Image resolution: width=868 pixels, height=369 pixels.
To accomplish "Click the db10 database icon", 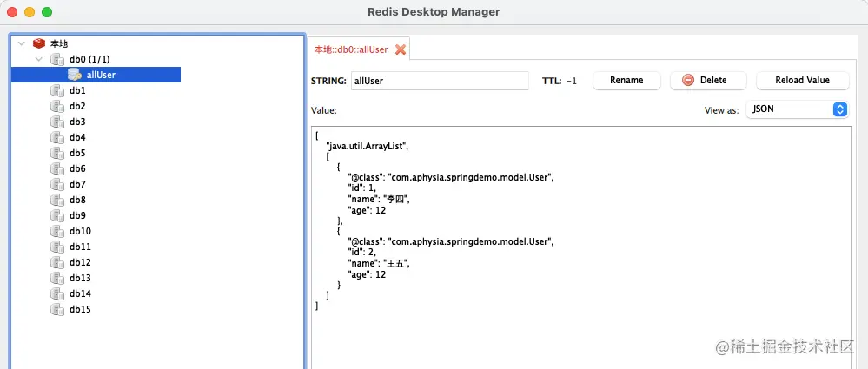I will pos(57,231).
